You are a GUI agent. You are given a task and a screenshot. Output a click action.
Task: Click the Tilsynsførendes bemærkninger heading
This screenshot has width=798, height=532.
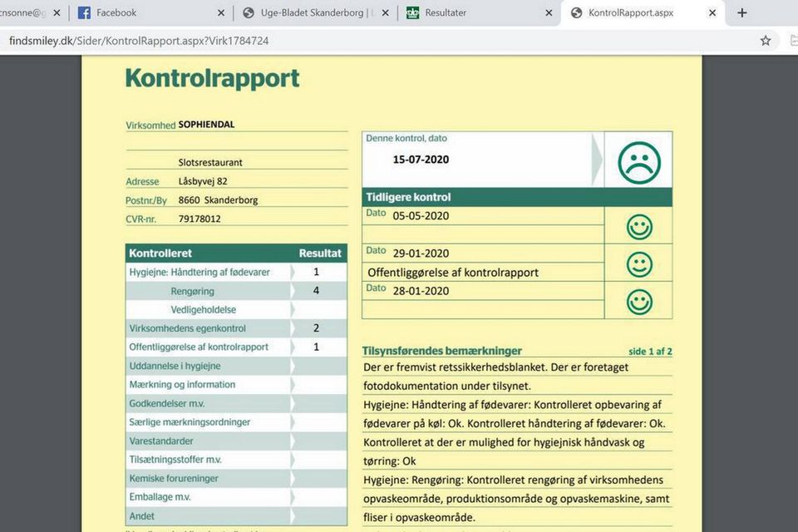click(441, 351)
